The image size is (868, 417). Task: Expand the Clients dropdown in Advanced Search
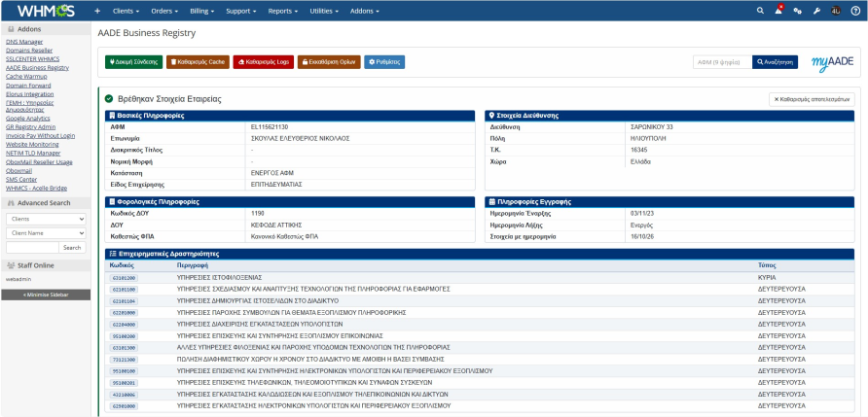click(46, 219)
